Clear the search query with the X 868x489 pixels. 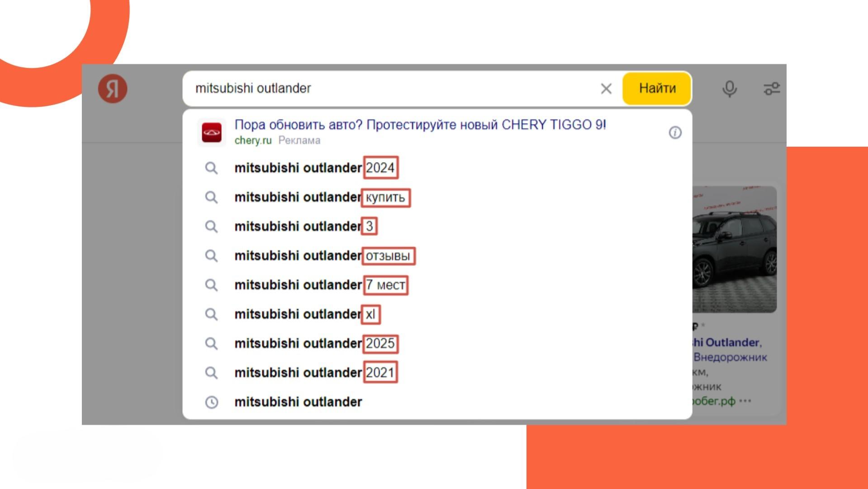click(606, 89)
